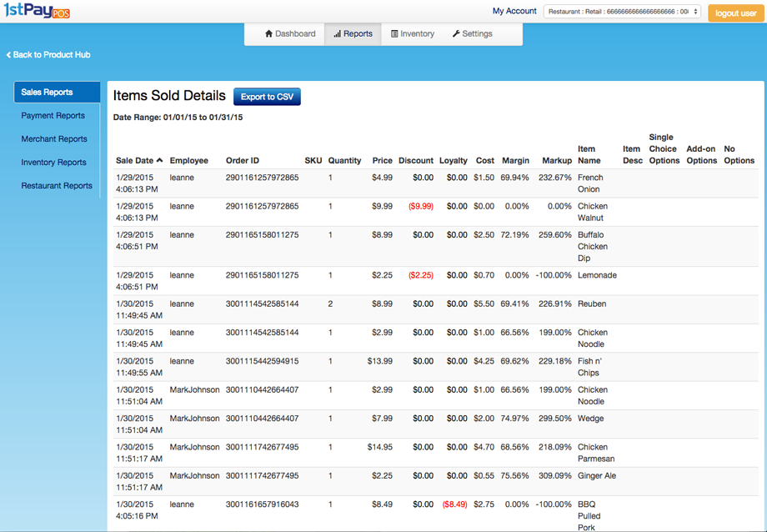The image size is (767, 532).
Task: Click the Item Name column header
Action: click(x=589, y=154)
